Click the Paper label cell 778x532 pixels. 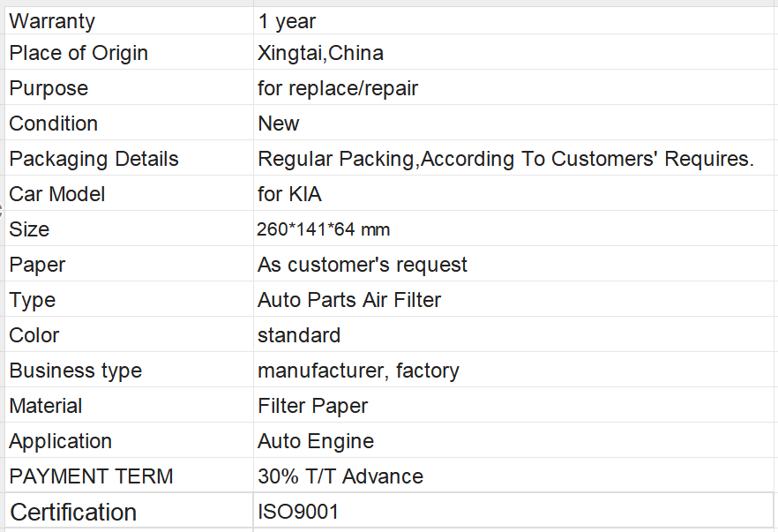point(129,264)
